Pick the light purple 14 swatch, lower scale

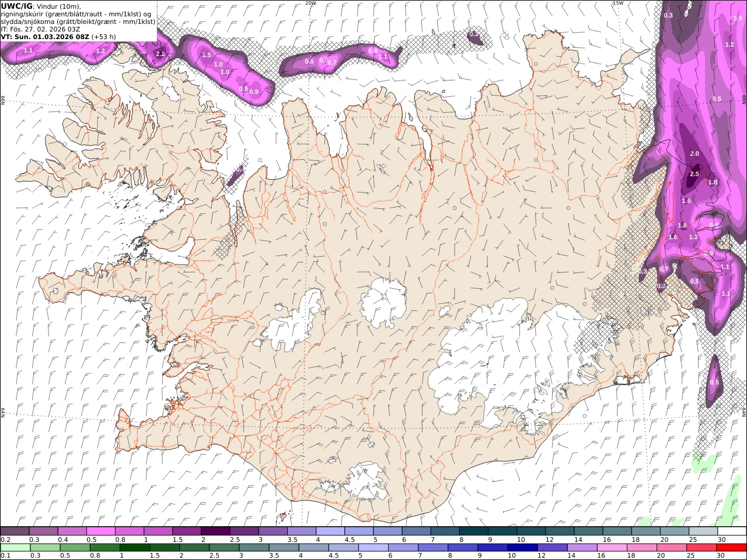click(582, 548)
